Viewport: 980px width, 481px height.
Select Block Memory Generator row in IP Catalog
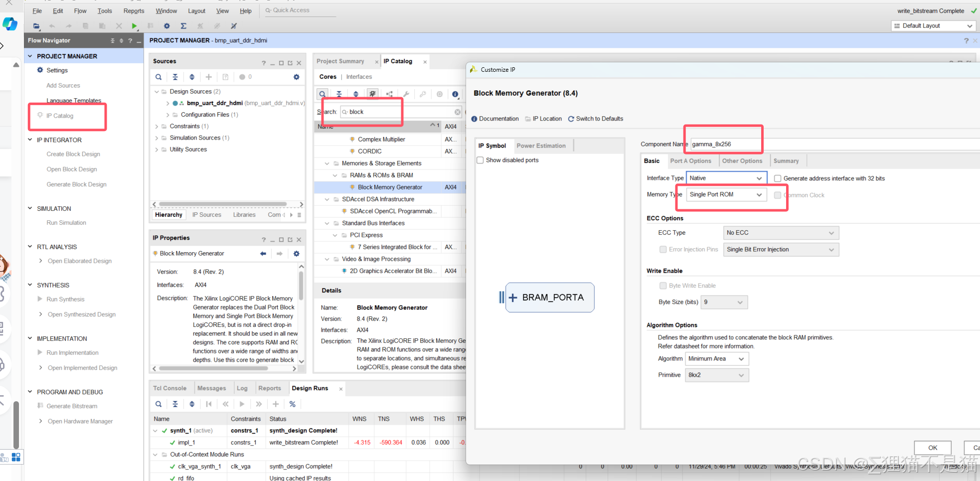389,187
